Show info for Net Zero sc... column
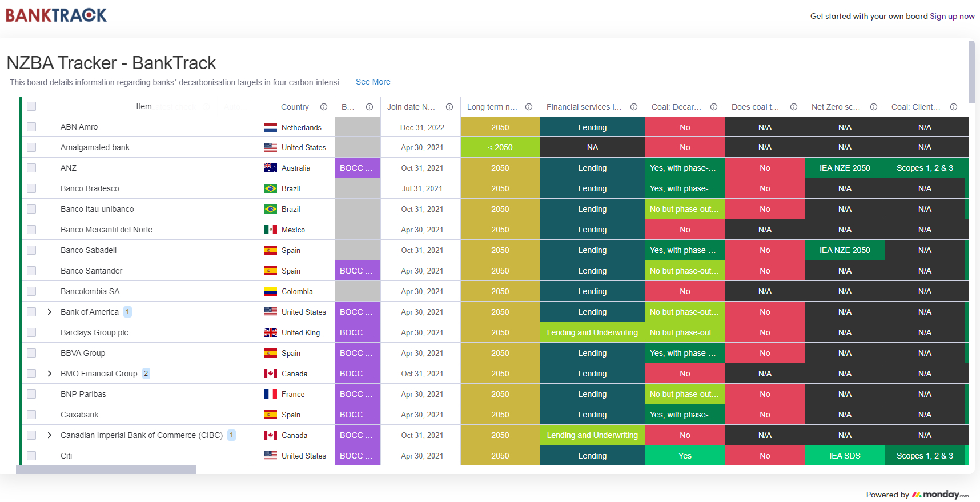The image size is (980, 502). (x=874, y=107)
